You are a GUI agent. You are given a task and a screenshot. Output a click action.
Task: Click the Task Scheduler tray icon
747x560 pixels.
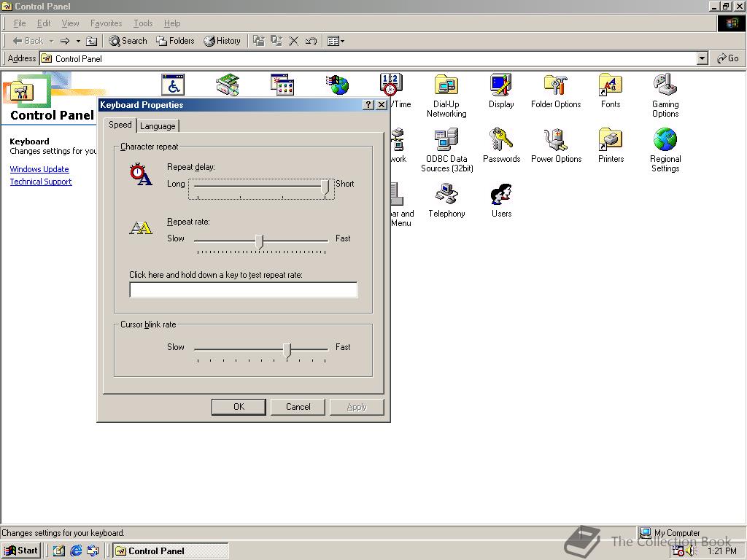(x=678, y=551)
